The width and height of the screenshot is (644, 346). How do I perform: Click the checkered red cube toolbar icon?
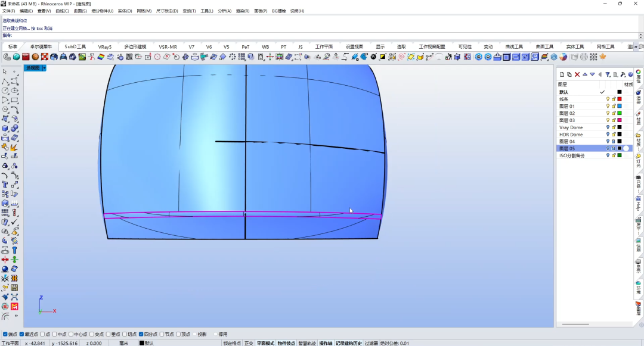pyautogui.click(x=44, y=57)
